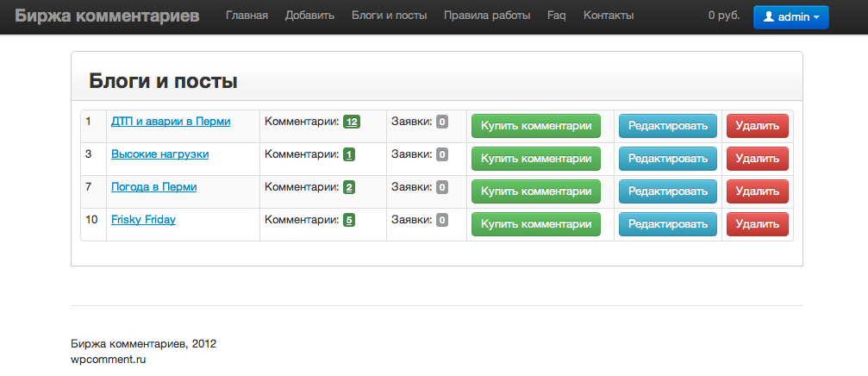868x376 pixels.
Task: Click the Биржа комментариев brand logo
Action: click(107, 16)
